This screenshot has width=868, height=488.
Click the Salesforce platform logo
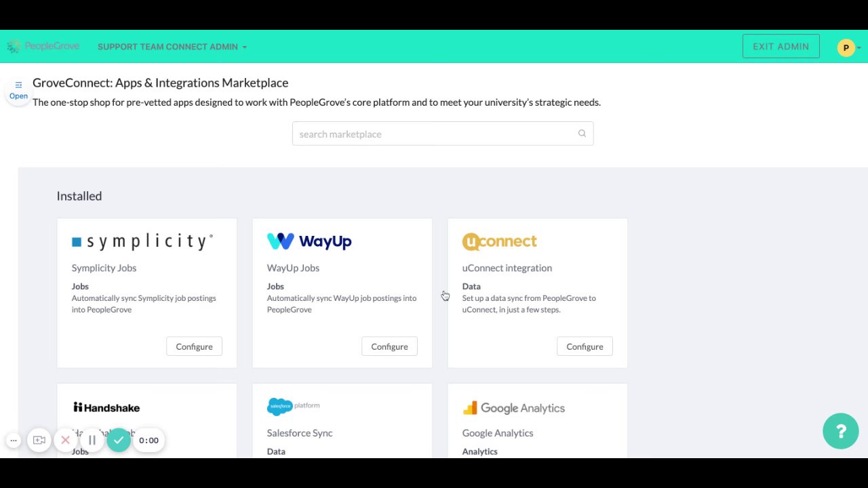[x=293, y=406]
